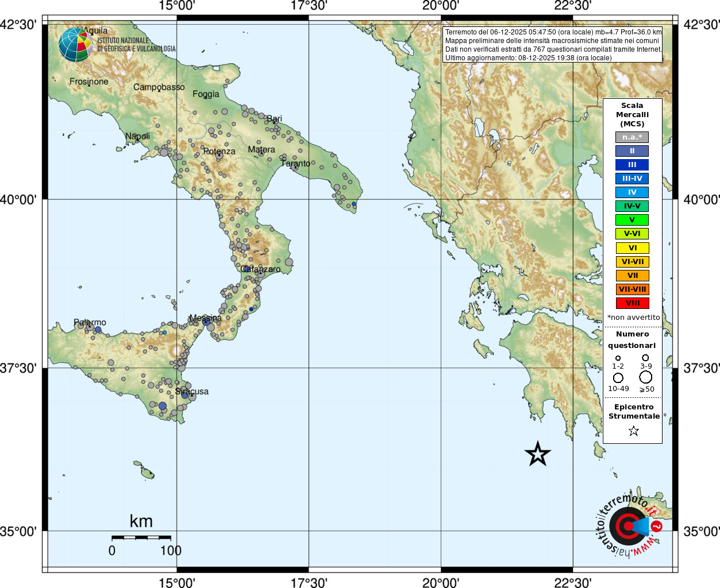
Task: Click the VI-VII legend swatch
Action: [632, 262]
